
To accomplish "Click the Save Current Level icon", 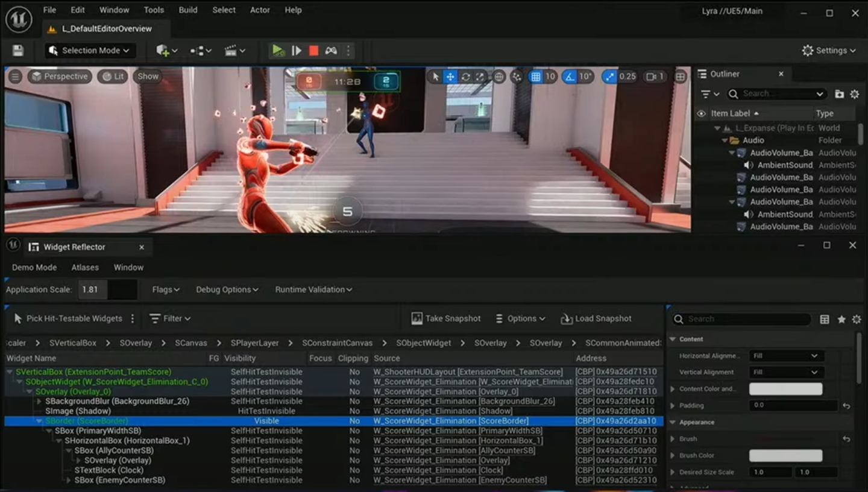I will 17,51.
